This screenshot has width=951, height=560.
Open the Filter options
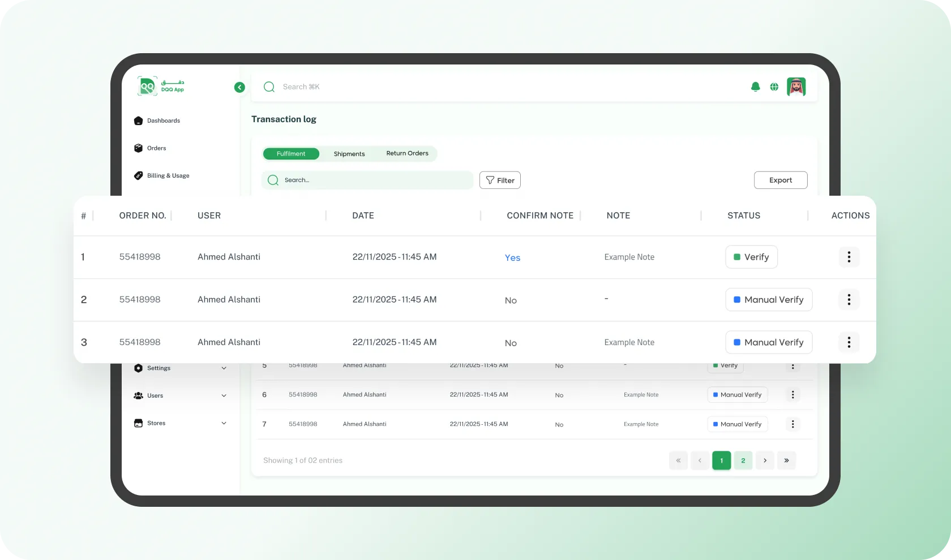click(x=500, y=180)
